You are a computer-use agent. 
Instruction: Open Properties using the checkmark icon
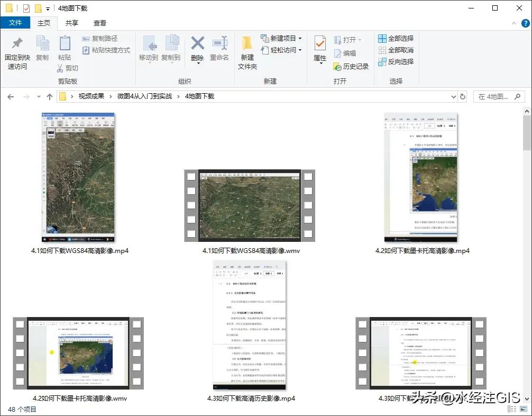pos(320,43)
